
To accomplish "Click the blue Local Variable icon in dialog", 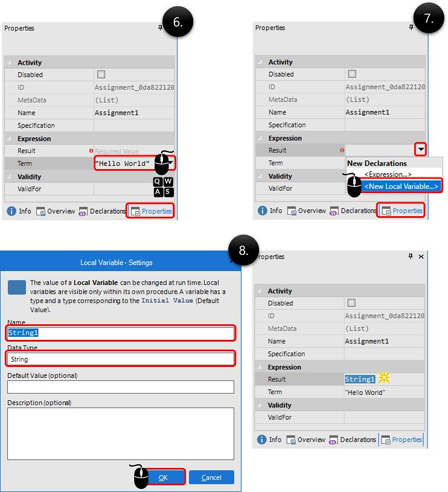I will tap(17, 287).
